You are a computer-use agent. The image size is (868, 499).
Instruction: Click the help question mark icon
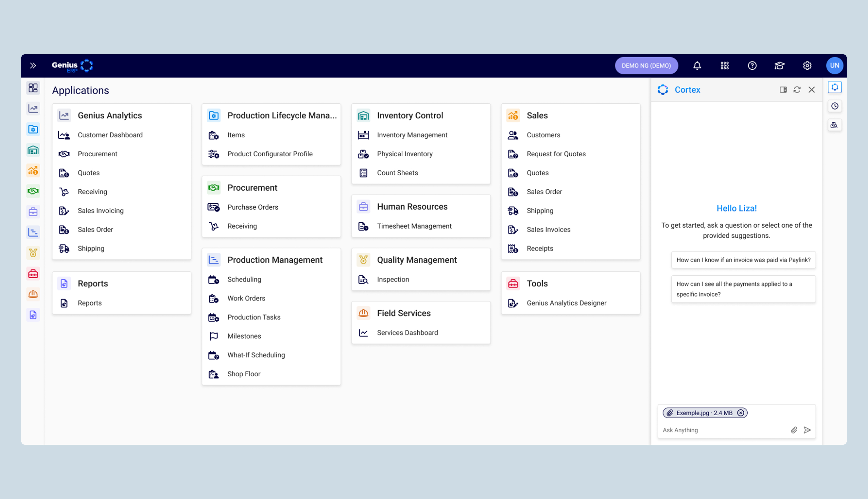[752, 66]
